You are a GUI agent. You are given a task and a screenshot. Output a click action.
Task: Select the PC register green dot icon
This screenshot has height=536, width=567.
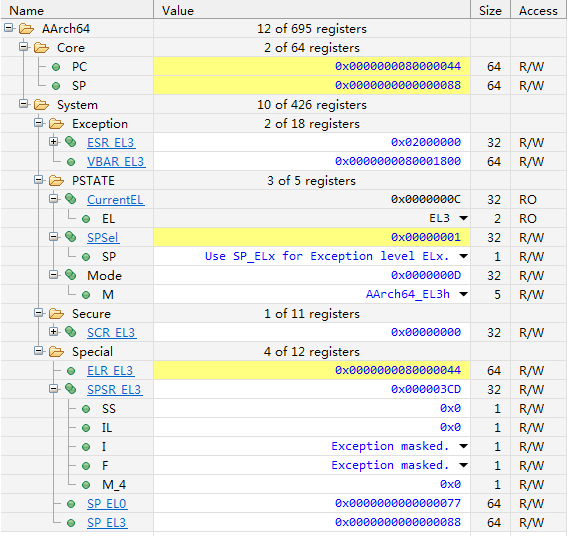(56, 67)
